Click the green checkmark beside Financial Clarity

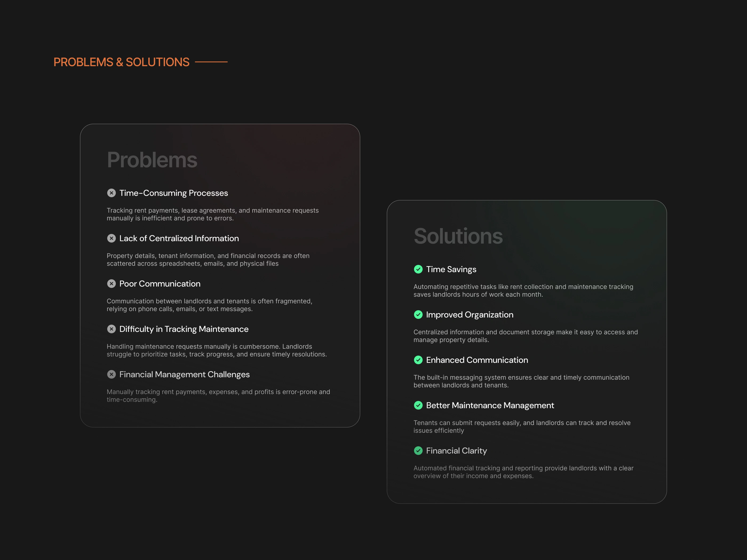tap(418, 451)
